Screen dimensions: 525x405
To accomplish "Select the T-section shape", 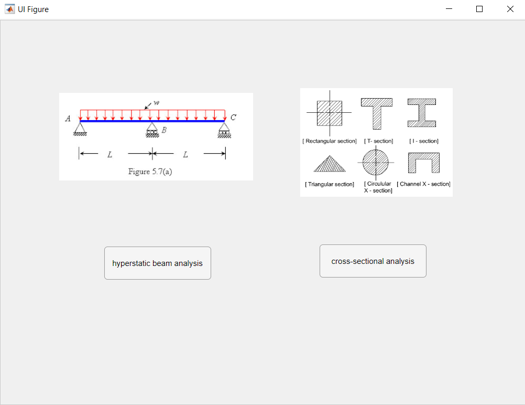I will tap(377, 113).
